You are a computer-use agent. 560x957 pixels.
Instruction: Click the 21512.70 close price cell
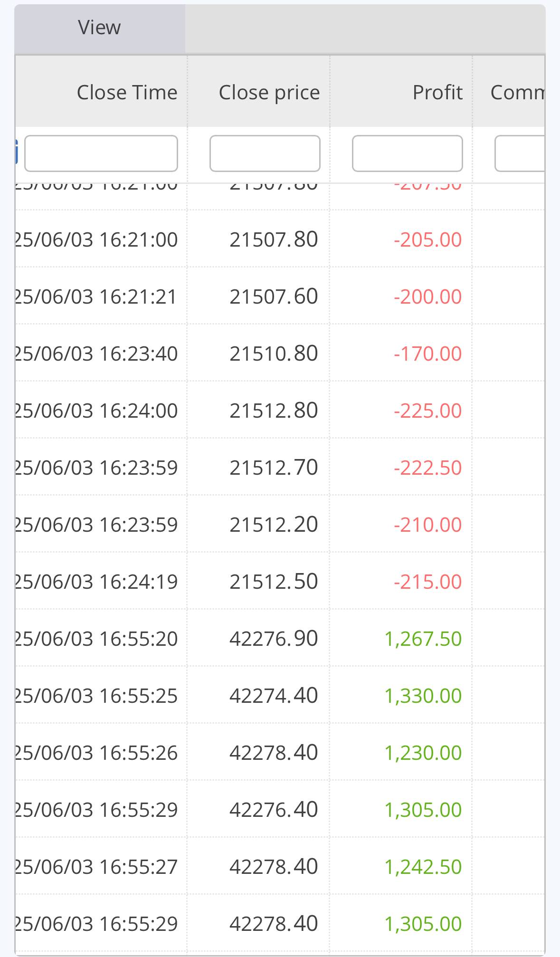[274, 468]
